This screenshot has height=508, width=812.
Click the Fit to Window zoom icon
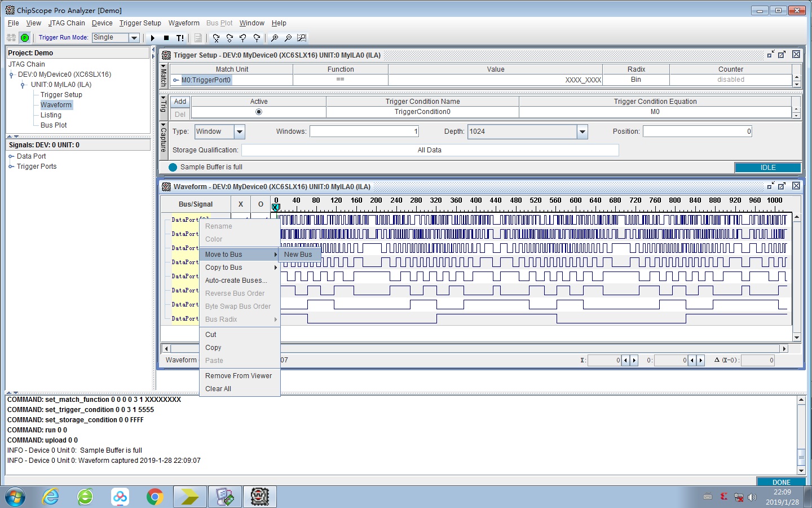click(302, 38)
